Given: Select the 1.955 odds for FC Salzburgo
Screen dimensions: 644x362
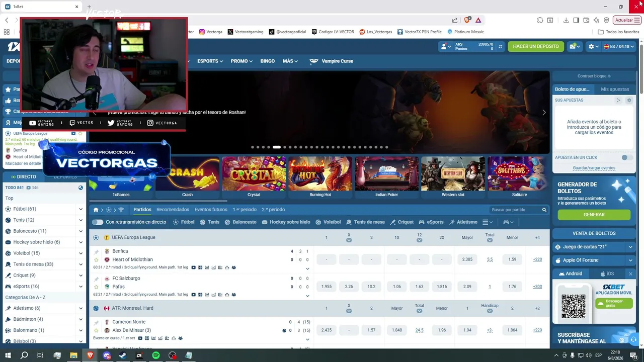Looking at the screenshot, I should click(x=327, y=287).
